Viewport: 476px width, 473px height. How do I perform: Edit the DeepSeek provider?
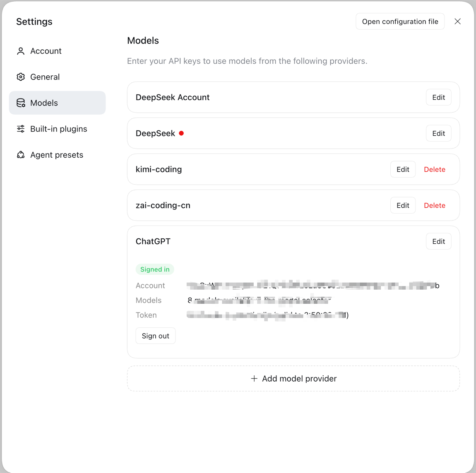pyautogui.click(x=438, y=133)
